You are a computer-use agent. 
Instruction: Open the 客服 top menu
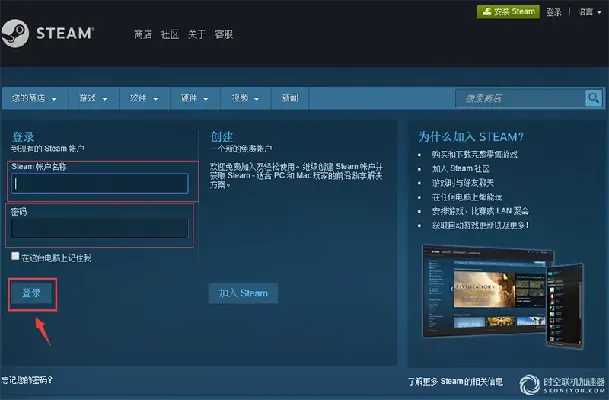pos(224,35)
